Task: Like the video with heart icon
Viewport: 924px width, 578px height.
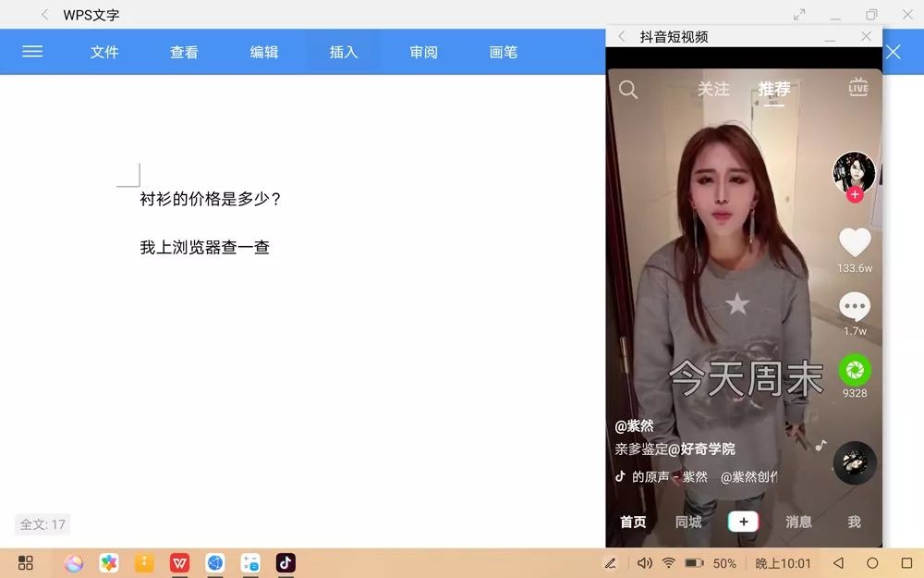Action: [855, 241]
